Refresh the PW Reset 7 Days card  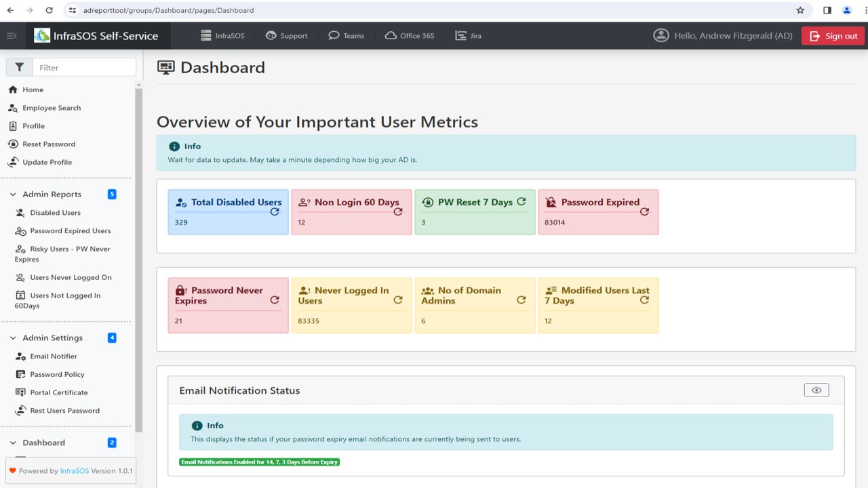pos(521,201)
